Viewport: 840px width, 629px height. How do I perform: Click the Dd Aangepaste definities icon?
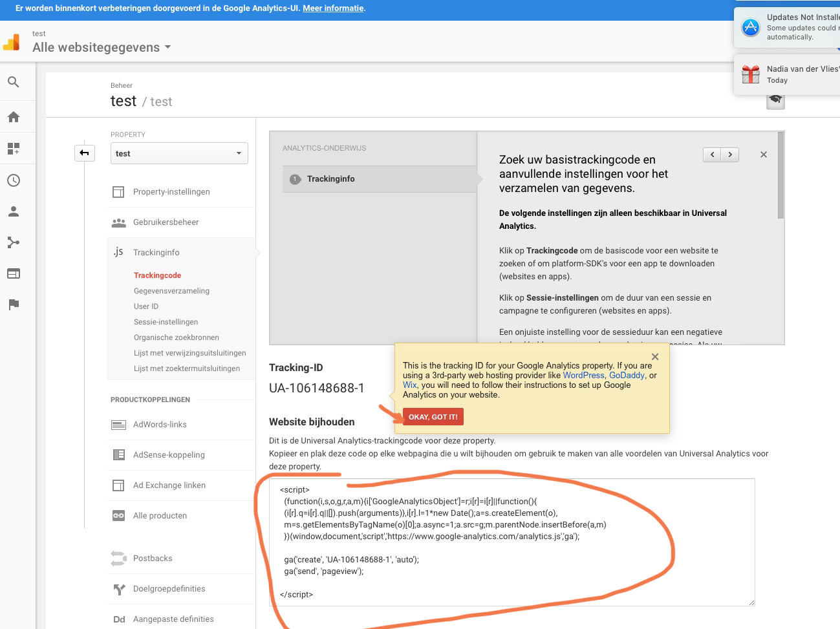pyautogui.click(x=119, y=619)
